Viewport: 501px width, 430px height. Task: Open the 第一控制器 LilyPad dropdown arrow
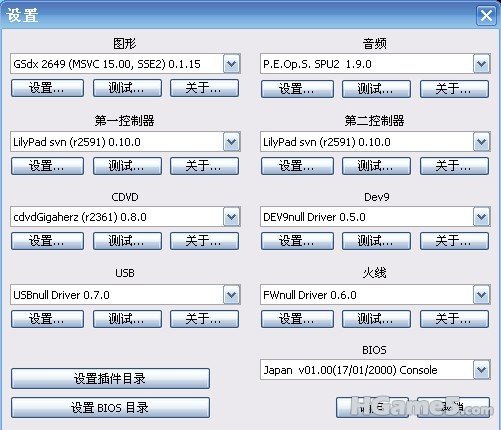(232, 142)
